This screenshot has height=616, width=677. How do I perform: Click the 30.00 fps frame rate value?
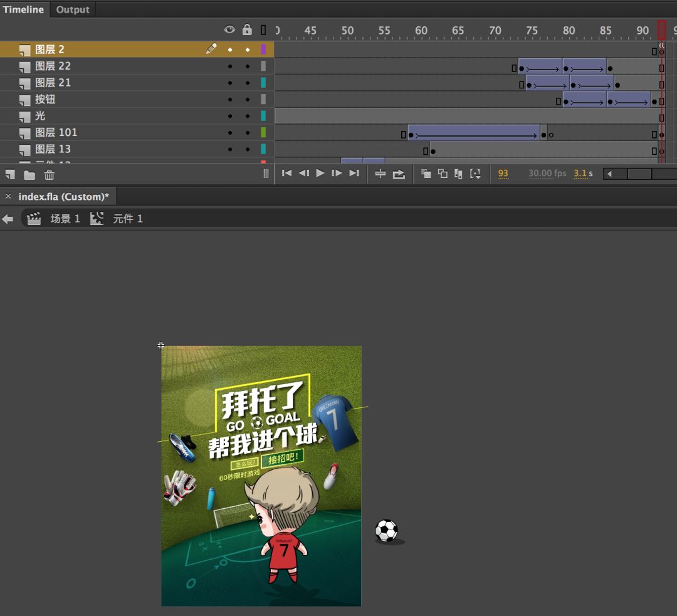pyautogui.click(x=547, y=174)
